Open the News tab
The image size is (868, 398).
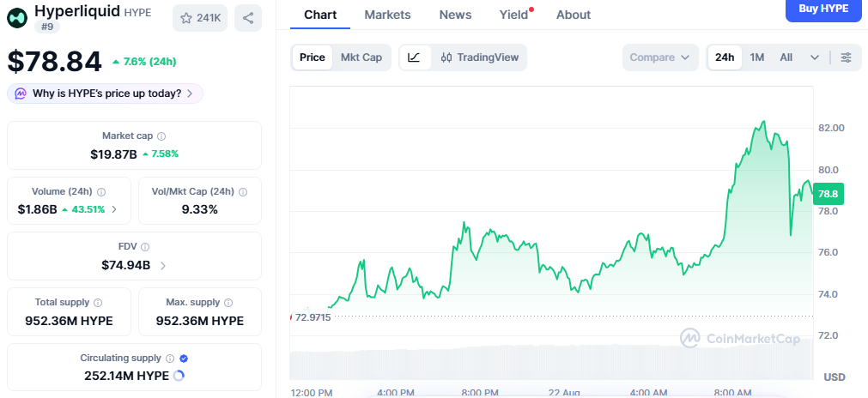click(455, 15)
